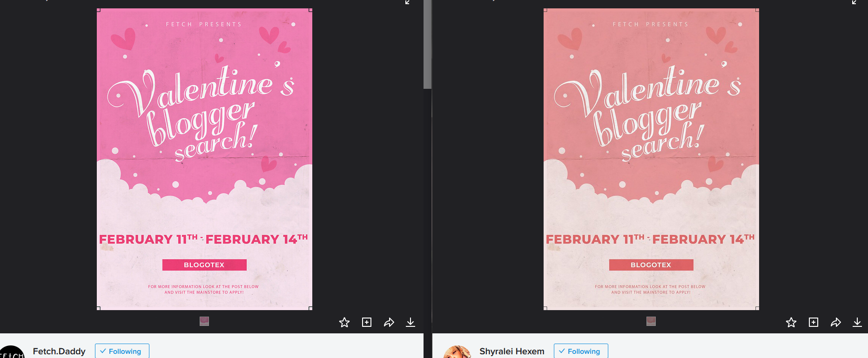Open Shyralei Hexem profile name link
This screenshot has height=358, width=868.
coord(512,351)
